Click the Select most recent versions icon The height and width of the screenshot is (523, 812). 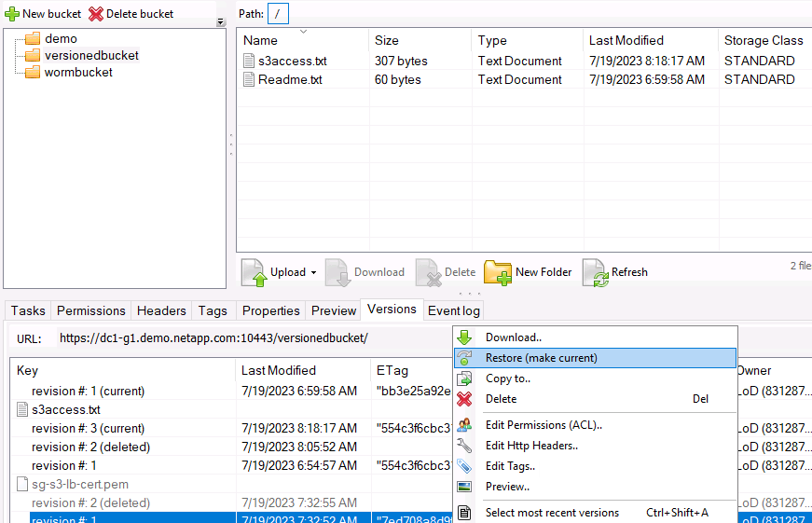tap(464, 513)
